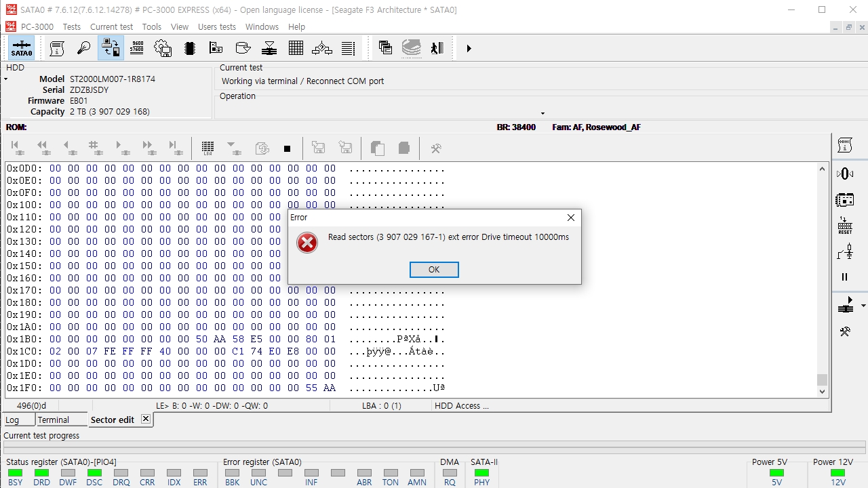
Task: Click the copy pages icon in editor toolbar
Action: [x=378, y=148]
